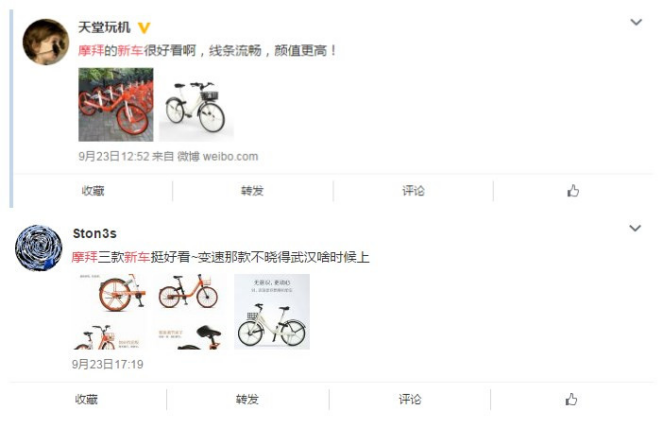The height and width of the screenshot is (427, 663).
Task: Open the orange bikes row photo thumbnail
Action: (x=116, y=104)
